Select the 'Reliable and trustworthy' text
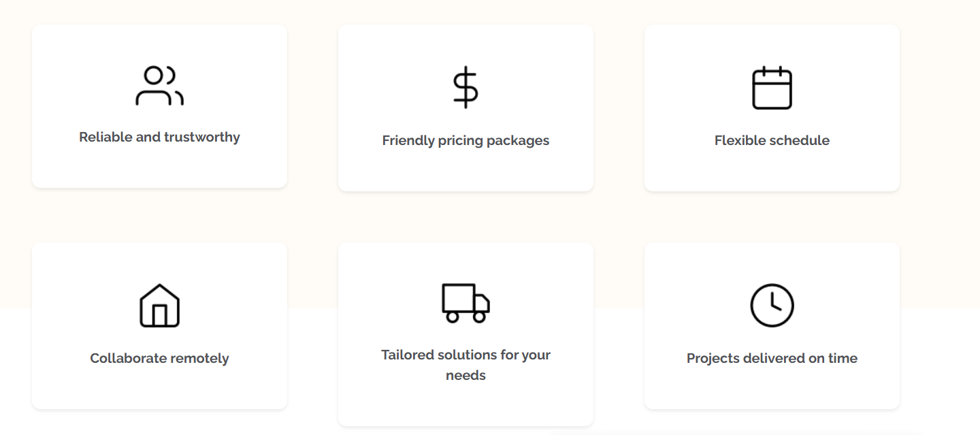980x435 pixels. 159,137
